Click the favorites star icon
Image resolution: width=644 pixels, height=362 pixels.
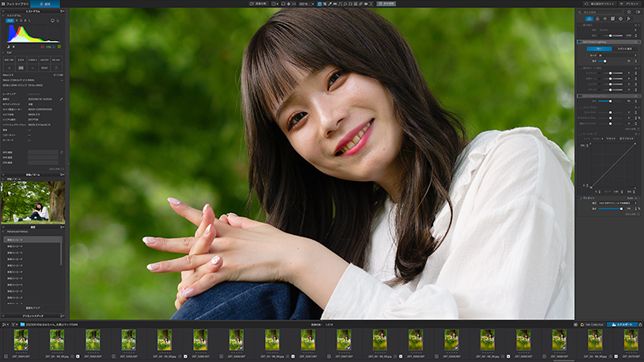[629, 12]
